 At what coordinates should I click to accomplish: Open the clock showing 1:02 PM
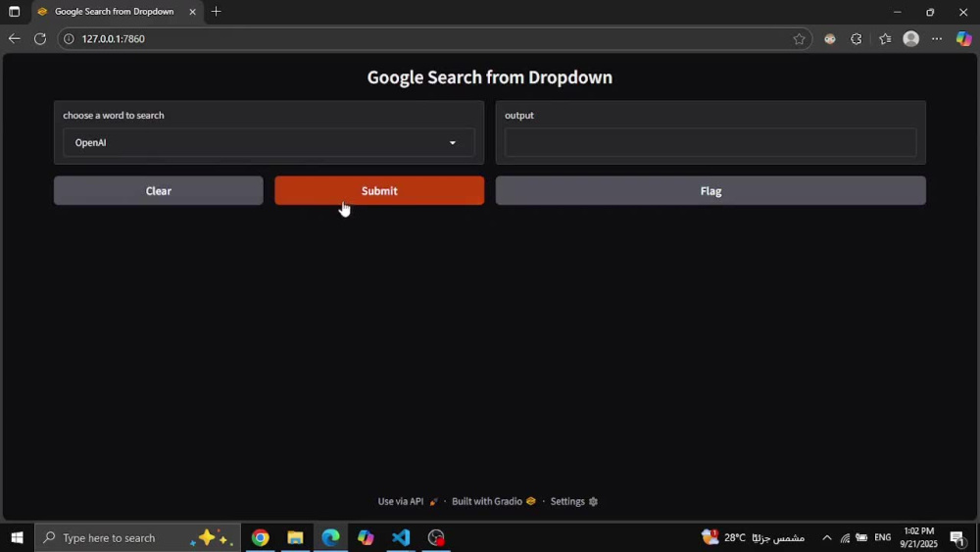coord(919,537)
